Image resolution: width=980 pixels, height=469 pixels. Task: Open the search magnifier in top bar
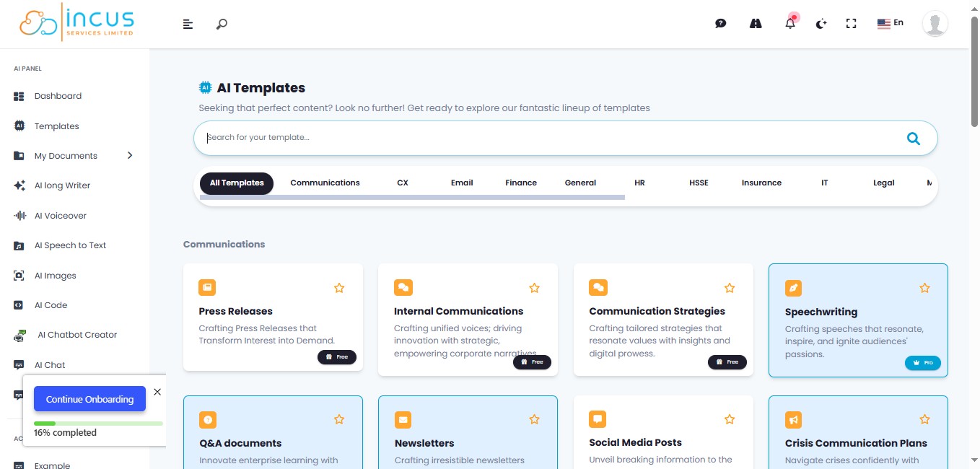222,24
